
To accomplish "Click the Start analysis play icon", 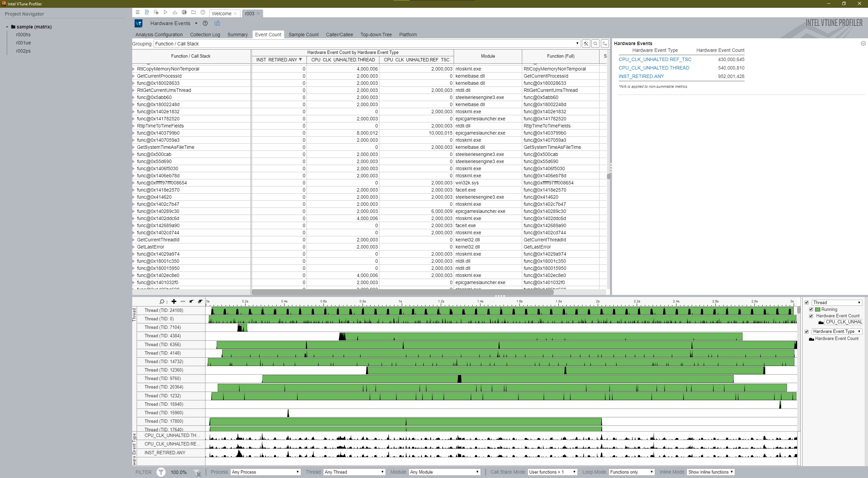I will [165, 12].
